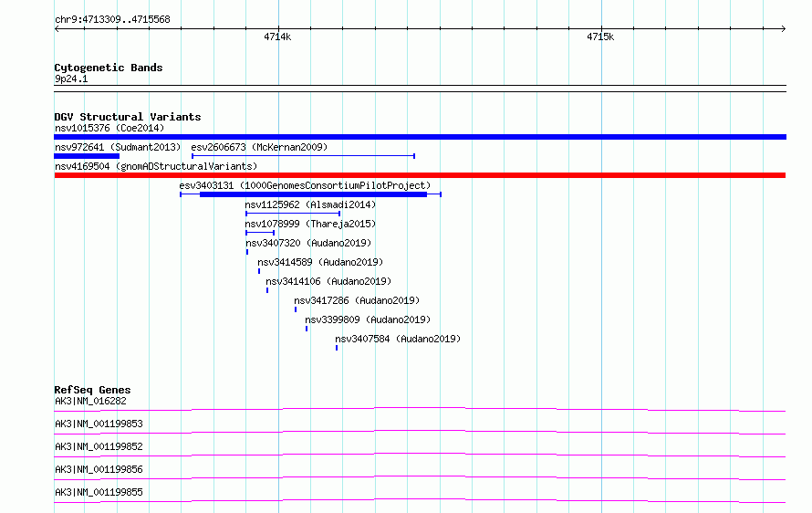Select the RefSeq Genes track title
Viewport: 812px width, 513px height.
(x=93, y=390)
